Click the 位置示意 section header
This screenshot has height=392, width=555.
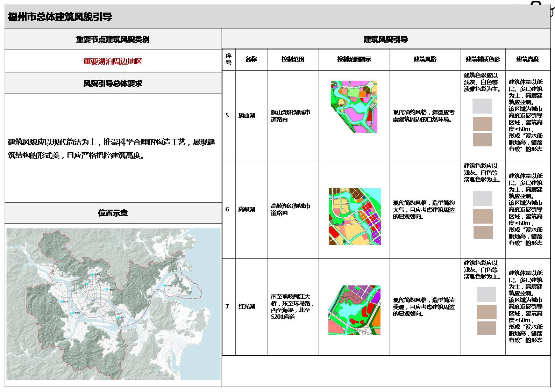(x=113, y=213)
